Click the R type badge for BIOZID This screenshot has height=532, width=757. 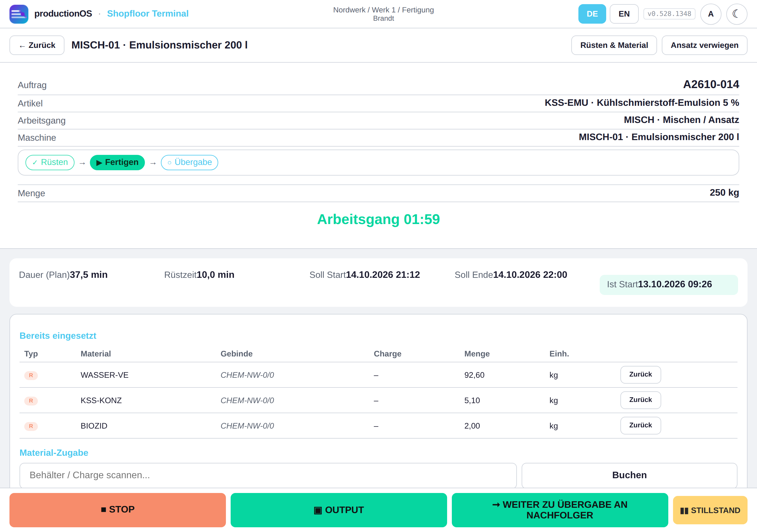31,426
